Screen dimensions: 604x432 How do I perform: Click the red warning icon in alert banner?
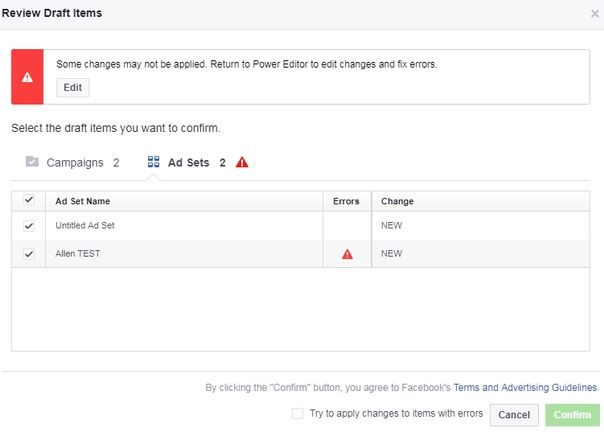(27, 77)
